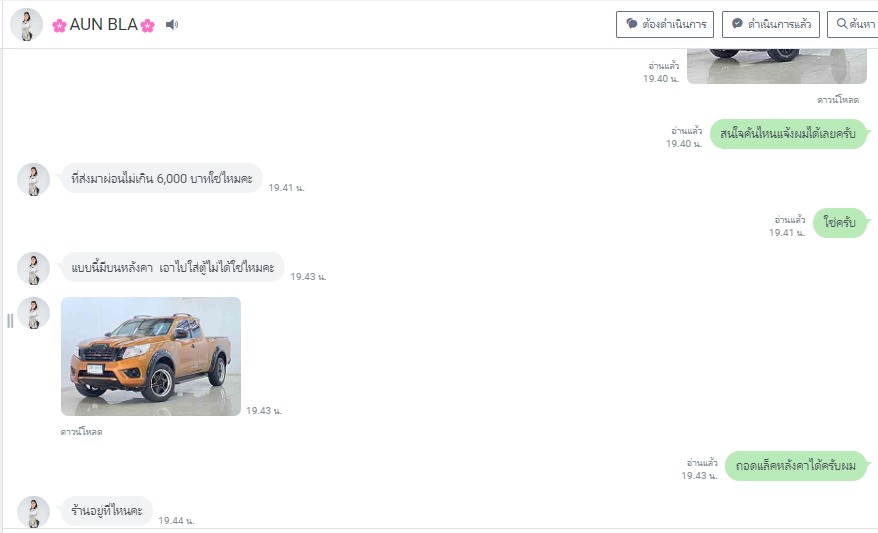Open the orange pickup truck image
The width and height of the screenshot is (878, 533).
point(151,356)
